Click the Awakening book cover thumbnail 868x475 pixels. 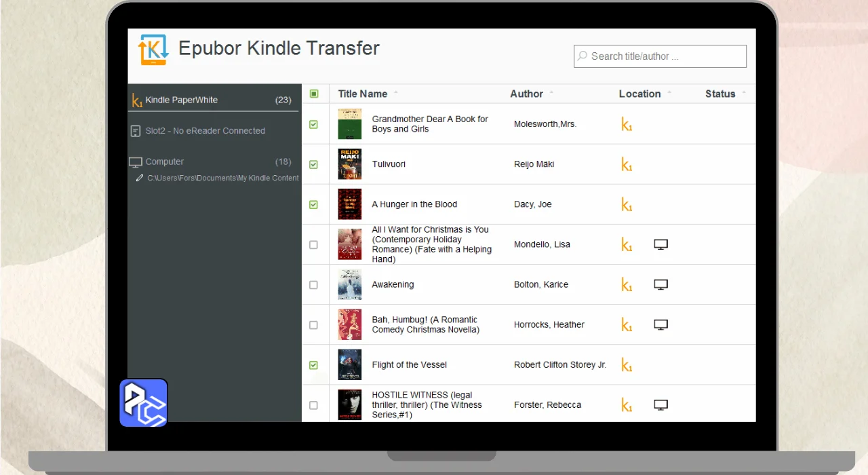350,284
